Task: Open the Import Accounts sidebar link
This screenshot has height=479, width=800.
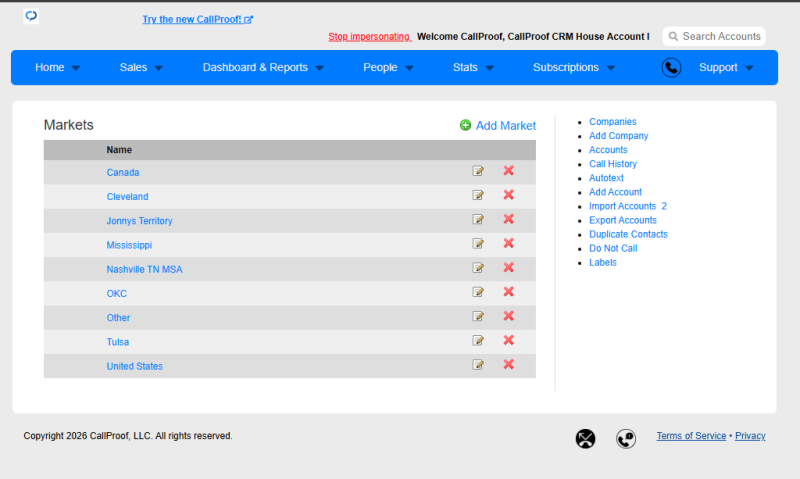Action: (x=622, y=206)
